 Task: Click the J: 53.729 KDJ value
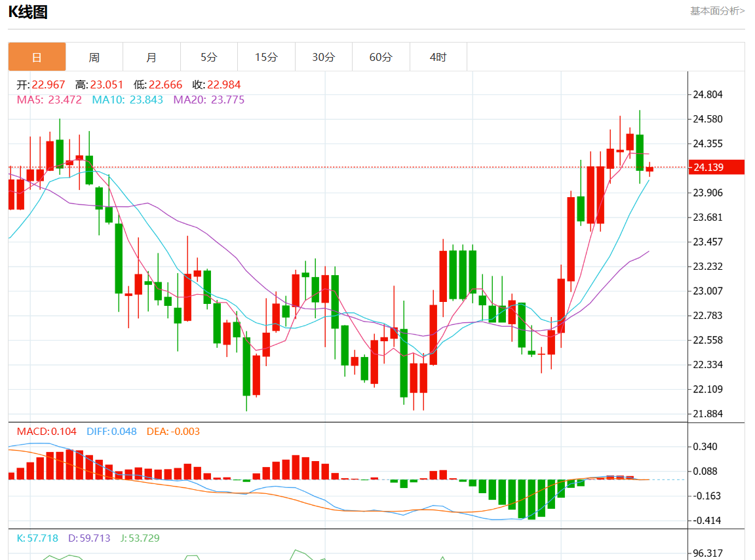coord(140,538)
